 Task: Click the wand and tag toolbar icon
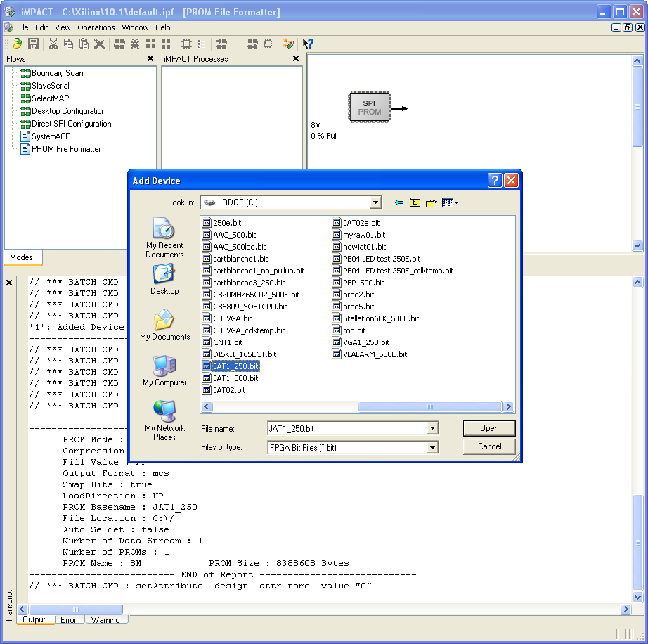tap(288, 44)
